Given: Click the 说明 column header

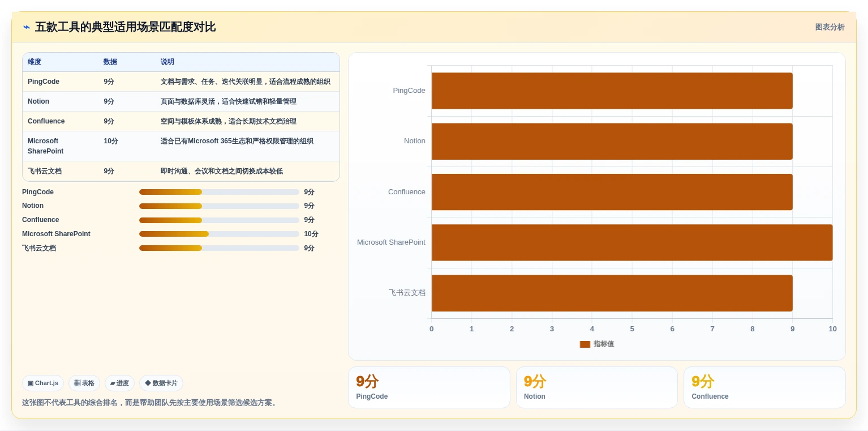Looking at the screenshot, I should point(167,62).
